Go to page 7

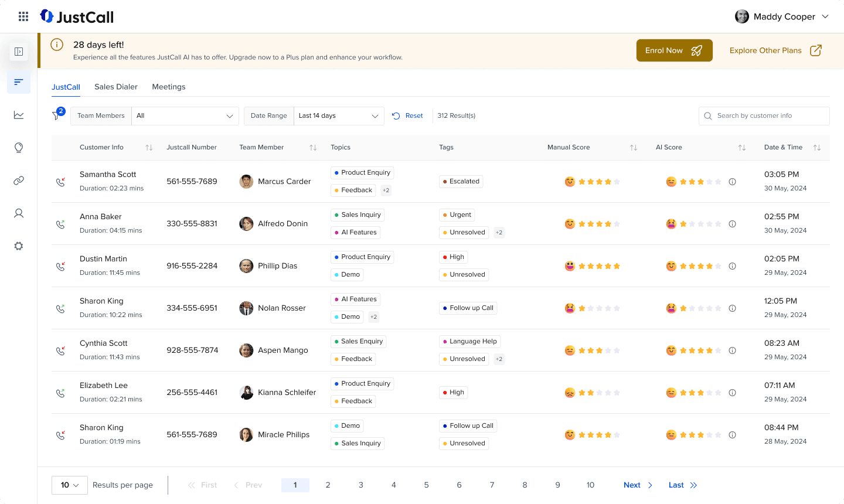click(492, 485)
